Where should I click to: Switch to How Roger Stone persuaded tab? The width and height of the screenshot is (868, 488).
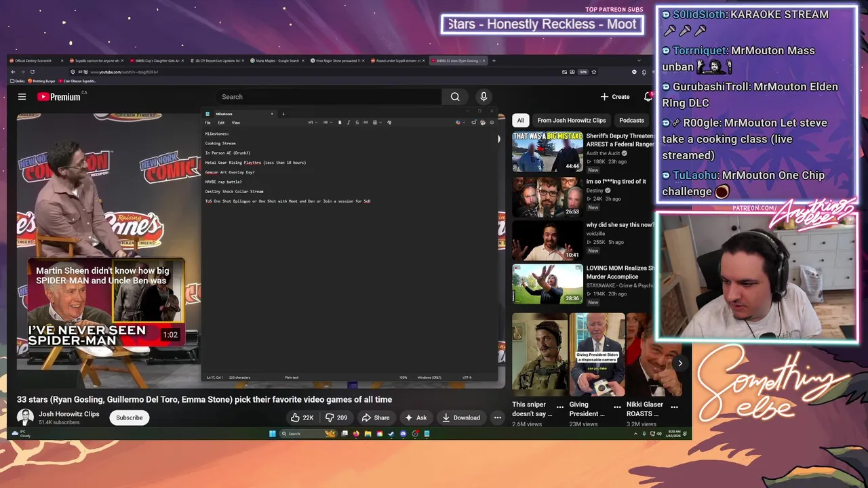[338, 60]
